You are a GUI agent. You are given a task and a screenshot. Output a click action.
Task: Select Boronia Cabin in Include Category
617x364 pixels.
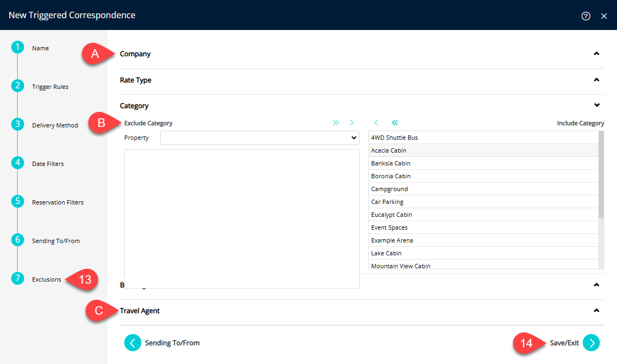point(483,176)
